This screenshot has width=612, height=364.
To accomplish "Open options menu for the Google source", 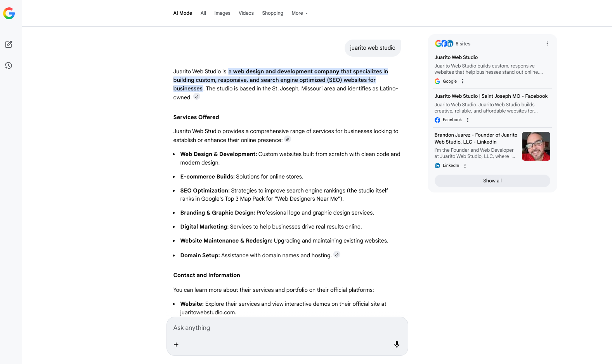I will click(x=463, y=81).
